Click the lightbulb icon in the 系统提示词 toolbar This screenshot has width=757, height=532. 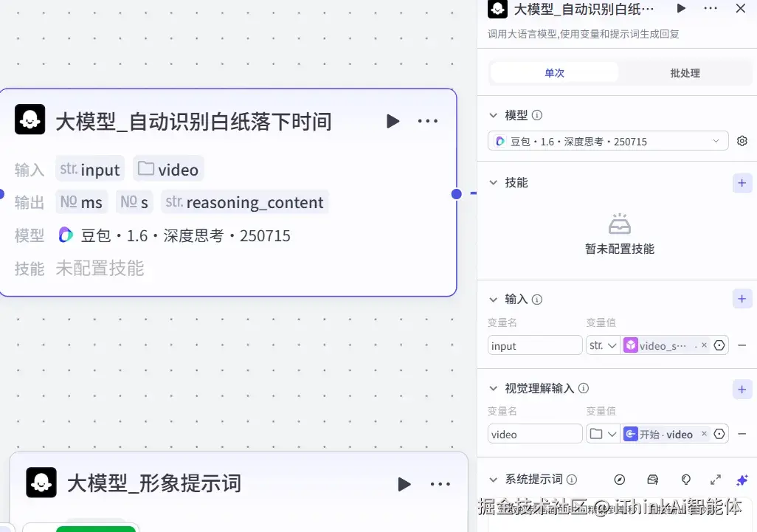coord(685,480)
